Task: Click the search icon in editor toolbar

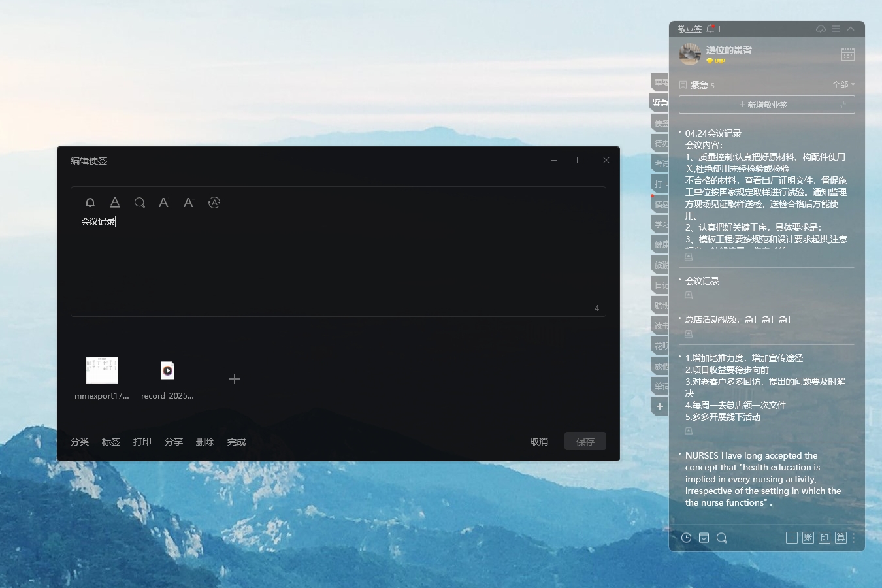Action: (140, 203)
